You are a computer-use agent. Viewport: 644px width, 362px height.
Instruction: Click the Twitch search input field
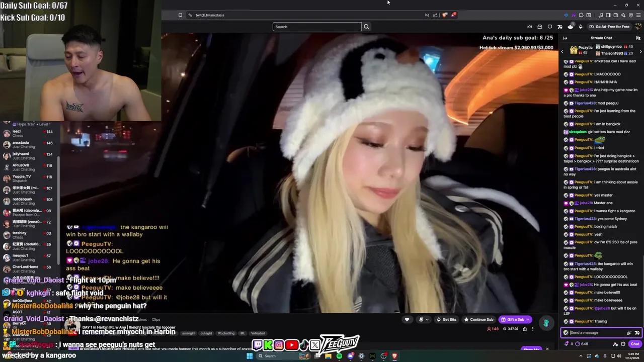pos(317,27)
